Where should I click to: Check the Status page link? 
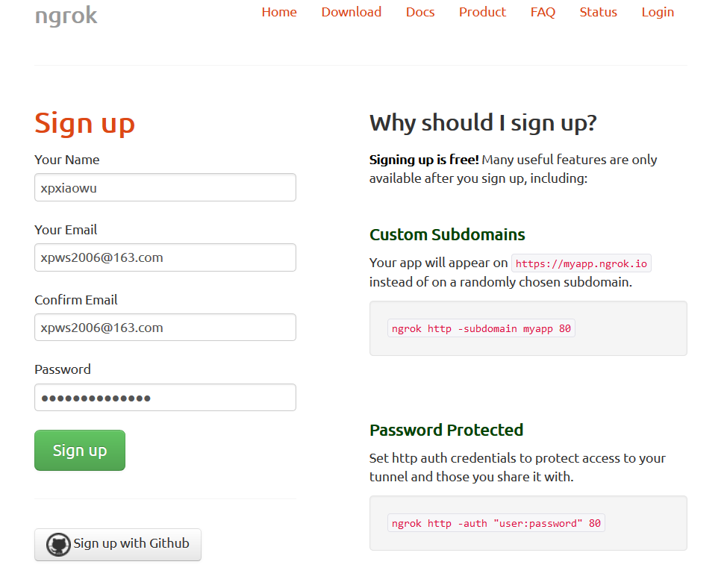[x=599, y=12]
